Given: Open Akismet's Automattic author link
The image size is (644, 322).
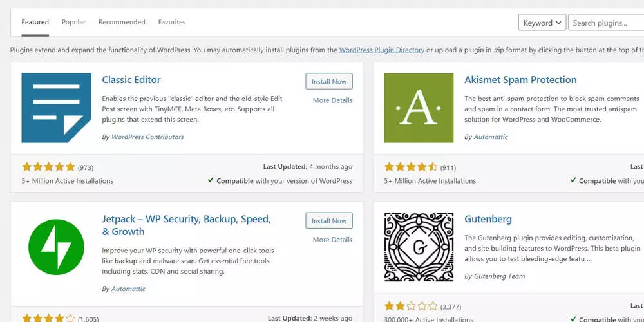Looking at the screenshot, I should click(x=491, y=137).
